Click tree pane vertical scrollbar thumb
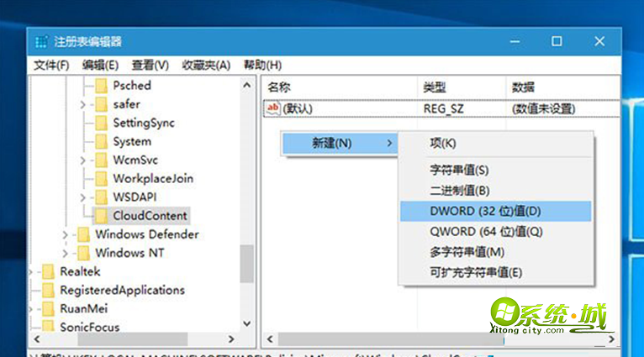Image resolution: width=644 pixels, height=357 pixels. pos(247,264)
